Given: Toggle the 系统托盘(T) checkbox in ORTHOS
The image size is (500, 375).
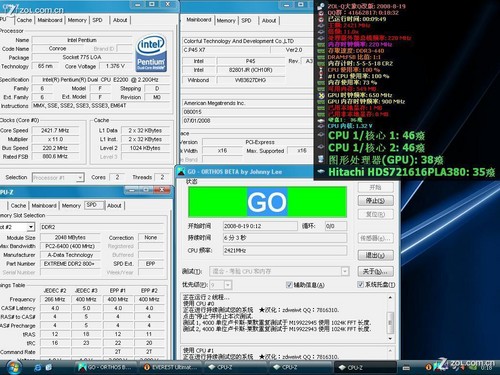Looking at the screenshot, I should pos(360,284).
